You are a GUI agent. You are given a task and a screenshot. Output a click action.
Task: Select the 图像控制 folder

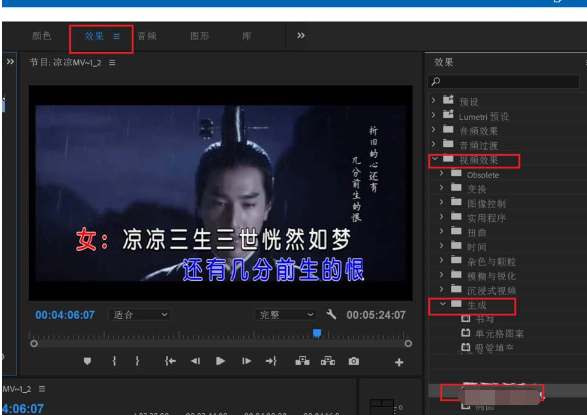(x=486, y=204)
